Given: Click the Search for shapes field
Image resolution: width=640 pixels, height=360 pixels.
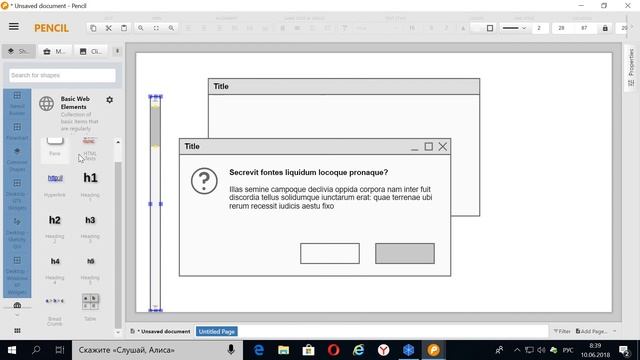Looking at the screenshot, I should click(x=62, y=75).
